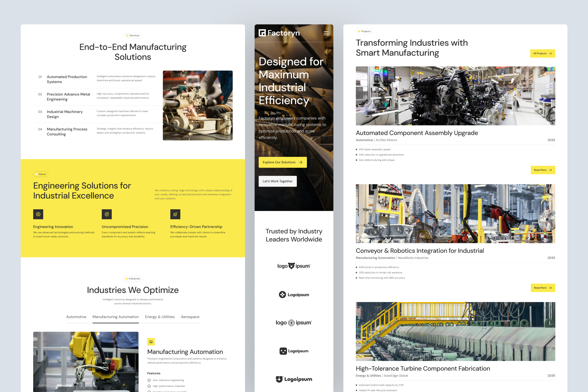Select the Energy & Utilities tab
The height and width of the screenshot is (392, 588).
(x=160, y=317)
